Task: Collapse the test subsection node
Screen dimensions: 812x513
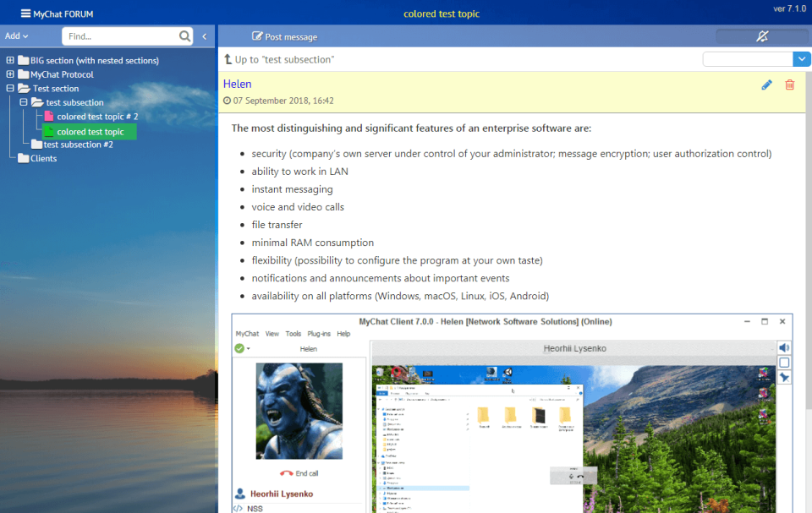Action: pyautogui.click(x=24, y=102)
